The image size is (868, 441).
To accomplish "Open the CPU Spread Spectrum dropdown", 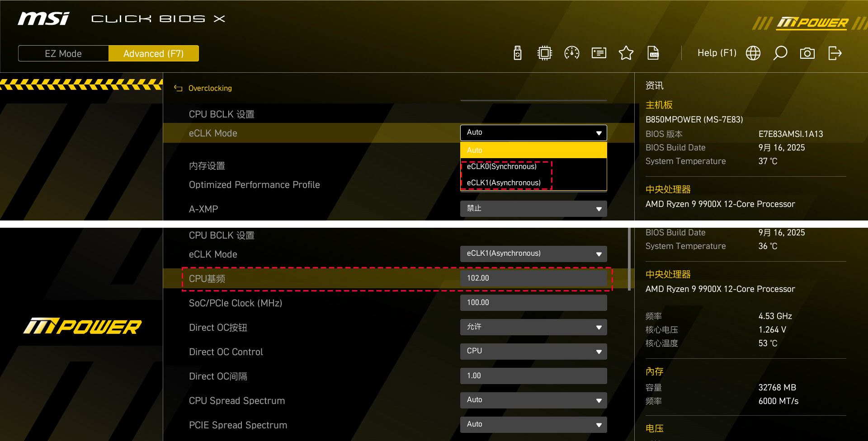I will [533, 400].
